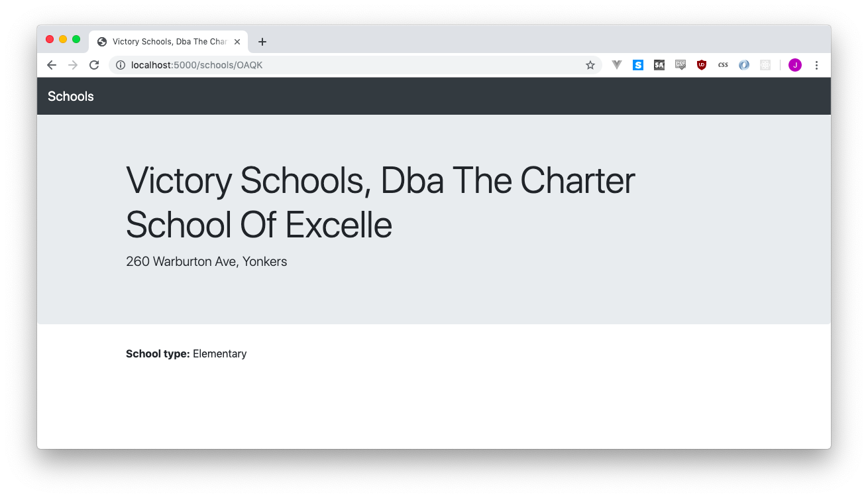This screenshot has height=498, width=868.
Task: Open the uBlock Origin shield icon
Action: [x=702, y=65]
